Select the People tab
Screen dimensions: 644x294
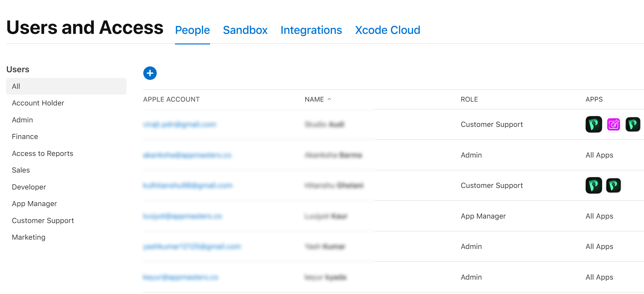pyautogui.click(x=192, y=30)
